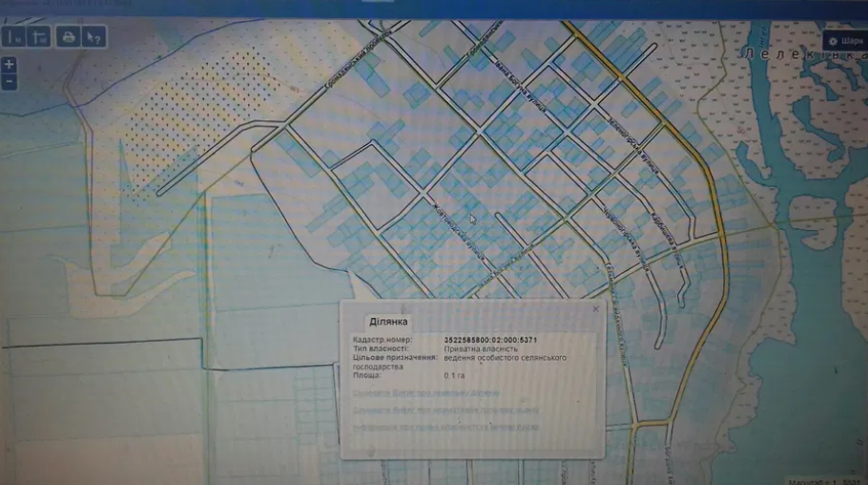This screenshot has width=868, height=485.
Task: Click the Приватна власність ownership value
Action: tap(476, 348)
